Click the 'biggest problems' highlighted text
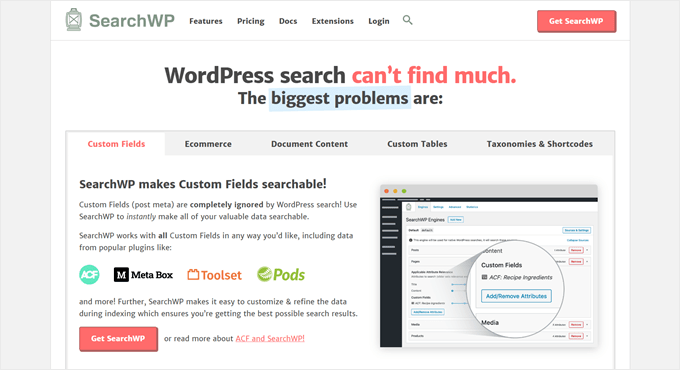The image size is (680, 370). (340, 98)
